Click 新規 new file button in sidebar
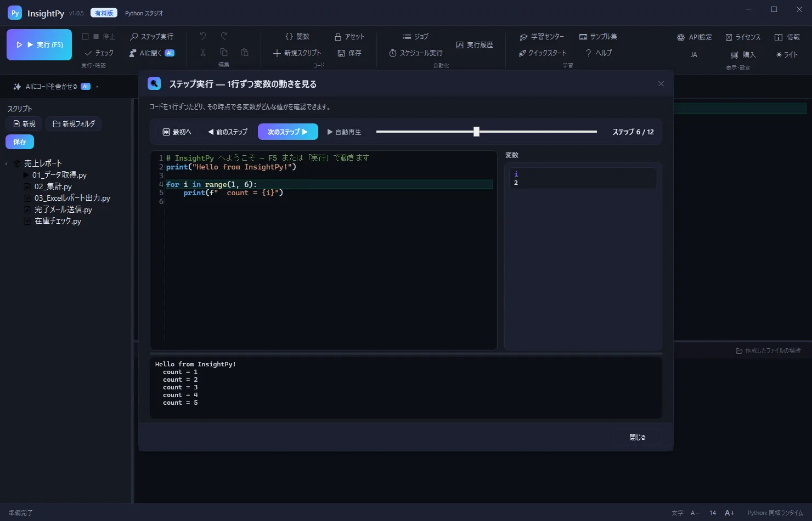The image size is (812, 521). (x=24, y=124)
